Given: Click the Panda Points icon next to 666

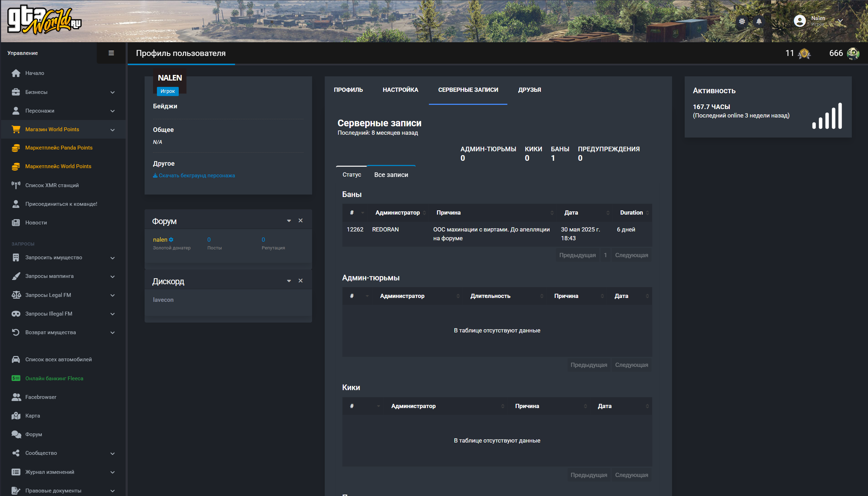Looking at the screenshot, I should tap(853, 53).
